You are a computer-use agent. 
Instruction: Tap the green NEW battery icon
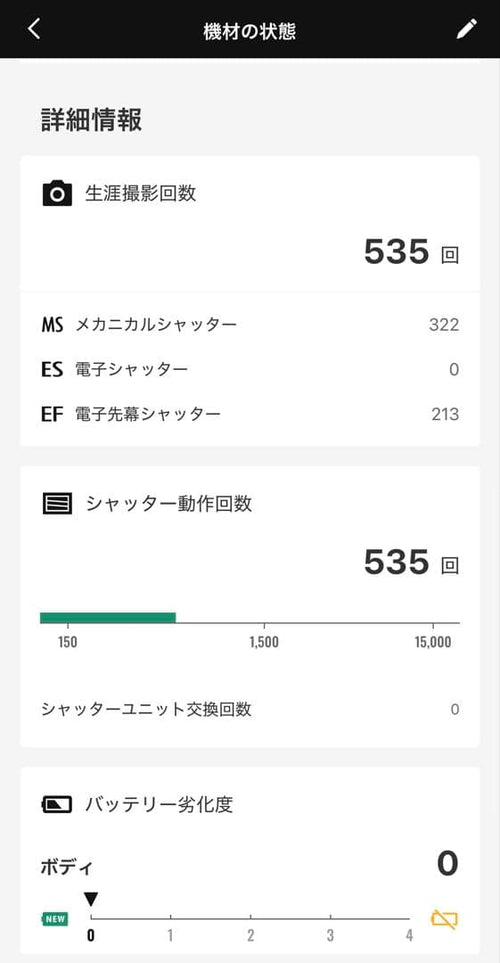click(55, 919)
